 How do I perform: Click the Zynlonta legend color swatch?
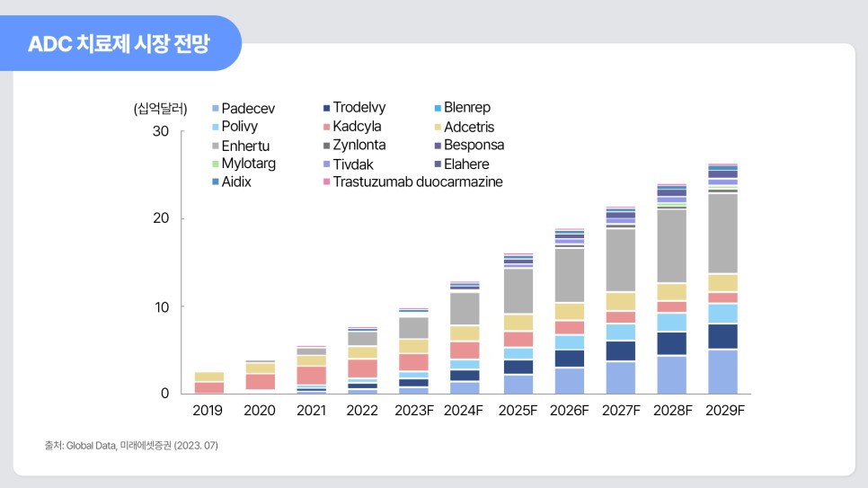tap(326, 145)
